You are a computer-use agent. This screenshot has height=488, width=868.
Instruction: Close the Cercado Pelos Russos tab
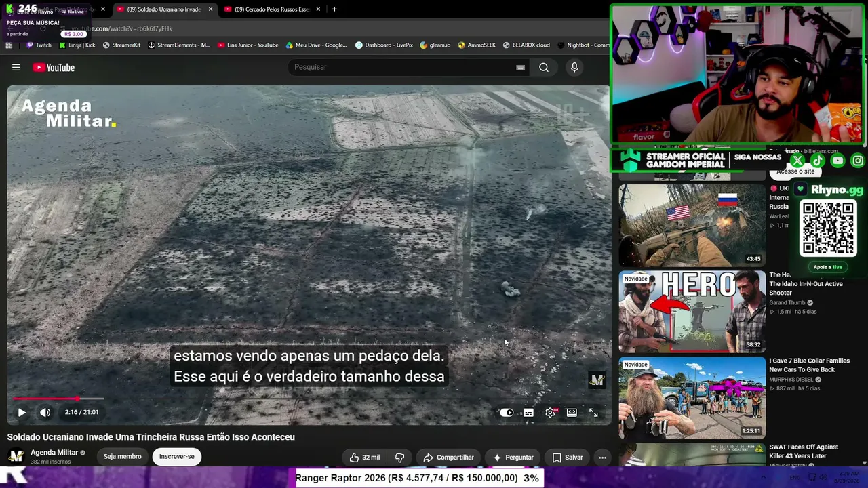pos(318,9)
